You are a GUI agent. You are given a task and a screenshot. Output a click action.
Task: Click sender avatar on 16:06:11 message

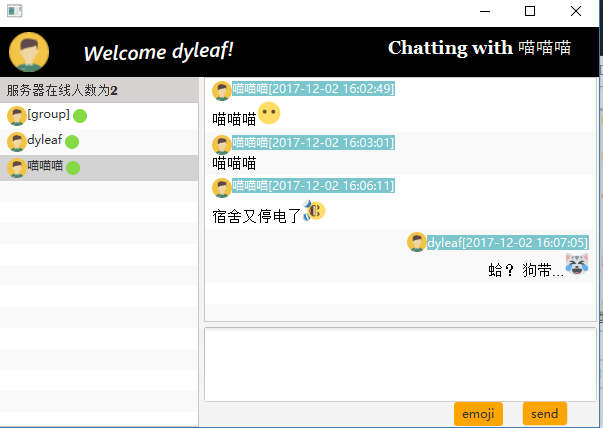(222, 188)
